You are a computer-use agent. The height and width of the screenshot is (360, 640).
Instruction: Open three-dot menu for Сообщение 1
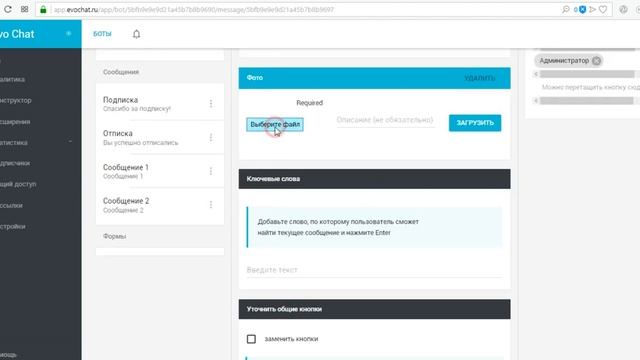click(x=211, y=171)
